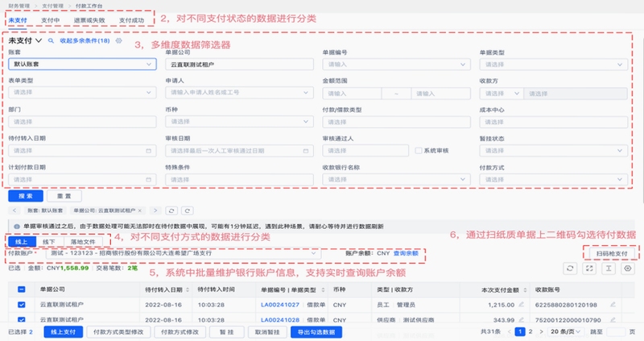Switch to the 支付中 tab
Screen dimensions: 644x341
tap(50, 20)
